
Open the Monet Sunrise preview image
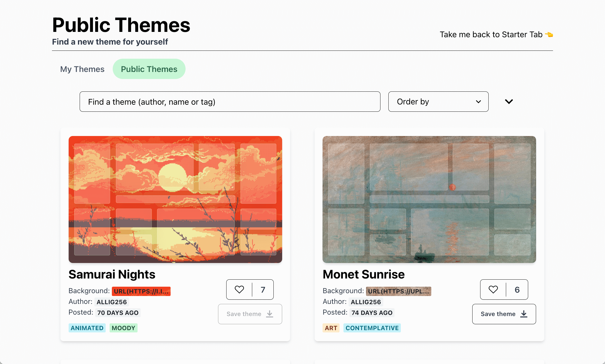point(429,199)
